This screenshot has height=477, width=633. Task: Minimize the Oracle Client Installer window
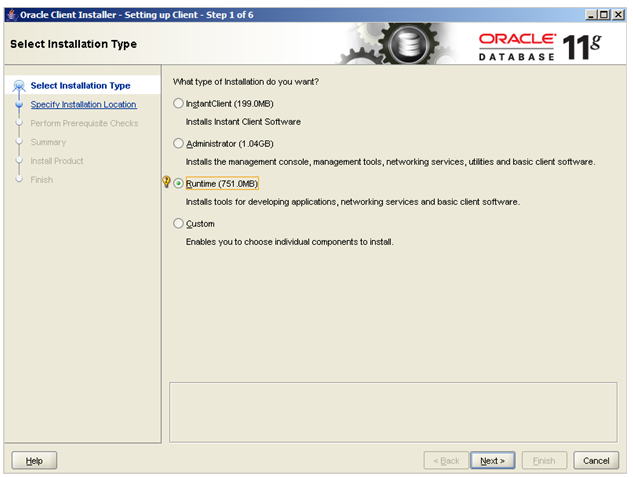591,15
